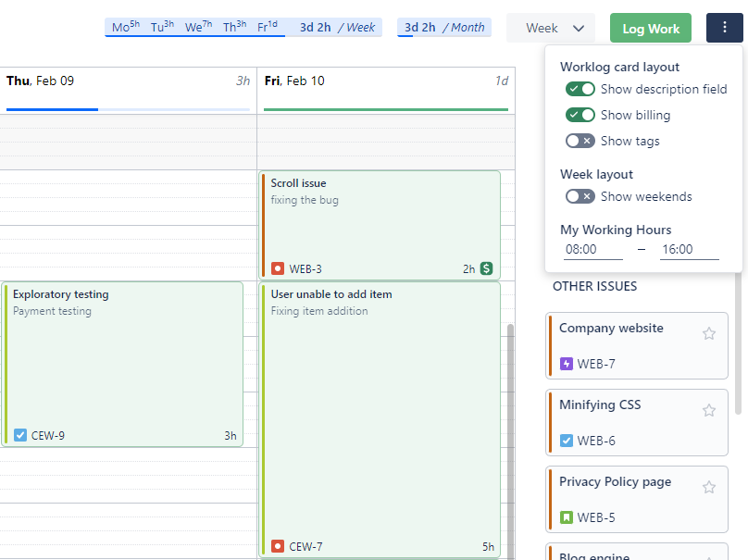Open the Company website issue title
The width and height of the screenshot is (748, 560).
click(611, 328)
